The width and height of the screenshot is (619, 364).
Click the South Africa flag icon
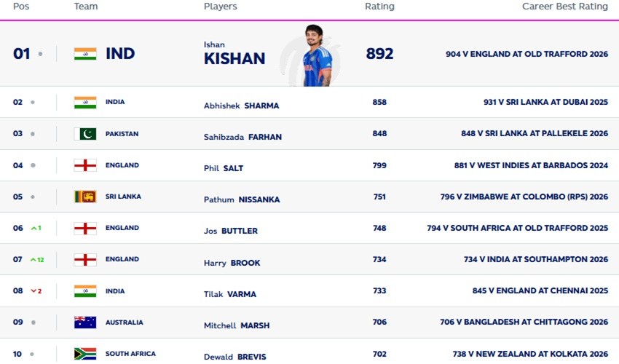coord(85,354)
